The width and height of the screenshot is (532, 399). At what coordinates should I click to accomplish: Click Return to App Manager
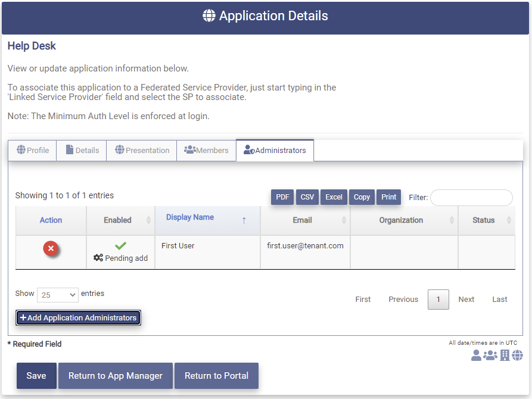point(116,376)
